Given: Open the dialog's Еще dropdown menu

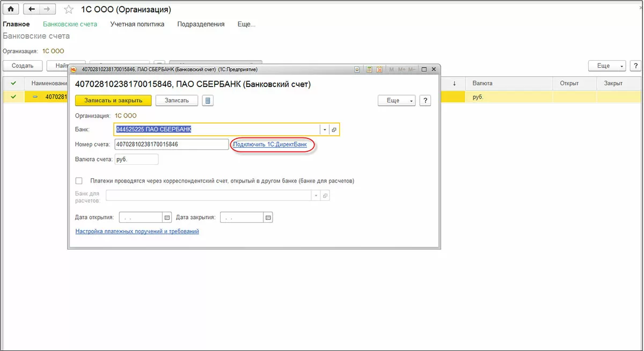Looking at the screenshot, I should 397,100.
